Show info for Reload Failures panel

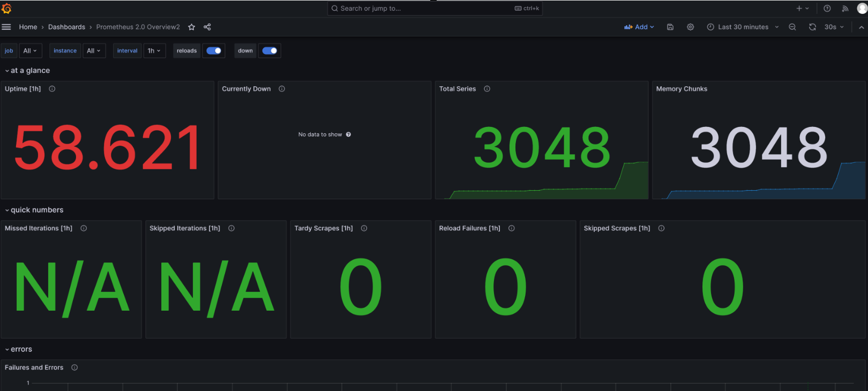point(512,228)
